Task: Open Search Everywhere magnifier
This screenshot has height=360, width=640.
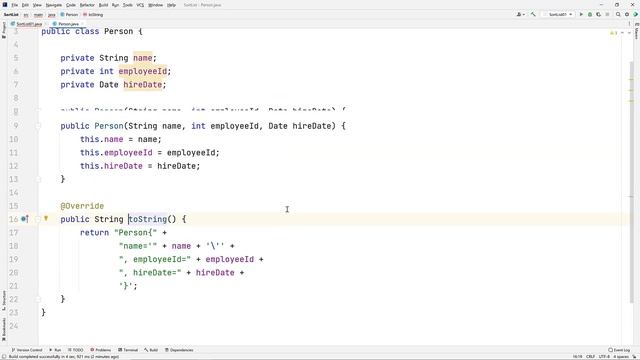Action: pyautogui.click(x=618, y=14)
